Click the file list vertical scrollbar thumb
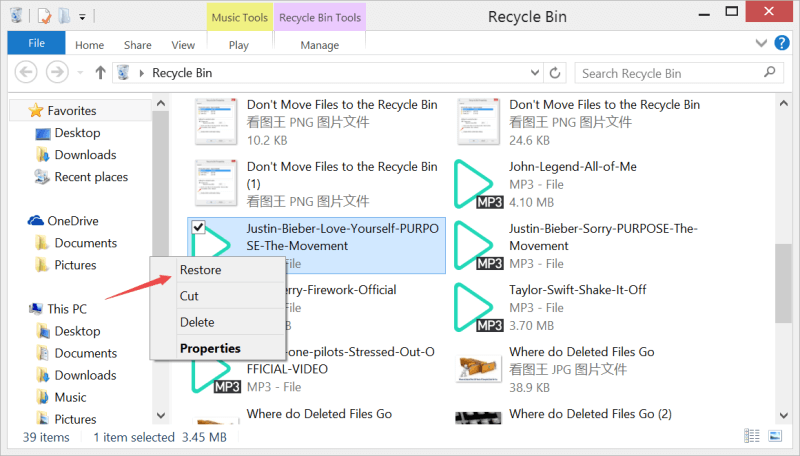Viewport: 800px width, 456px height. pos(783,284)
